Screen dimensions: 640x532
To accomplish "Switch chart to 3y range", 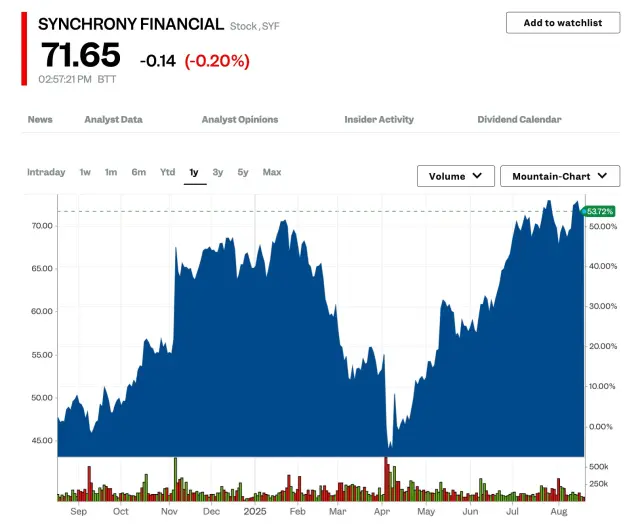I will tap(218, 172).
